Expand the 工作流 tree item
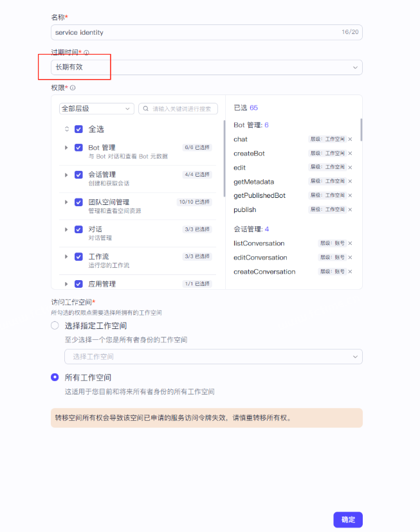The width and height of the screenshot is (420, 532). (x=66, y=256)
